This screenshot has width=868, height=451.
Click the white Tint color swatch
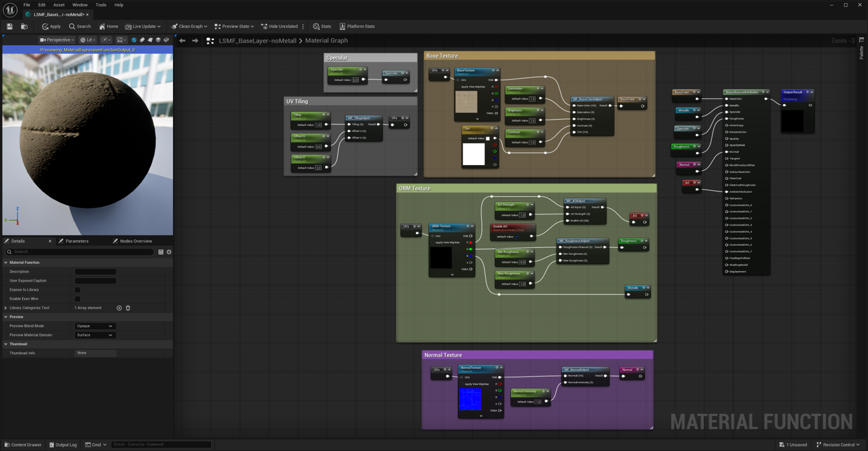pyautogui.click(x=474, y=154)
